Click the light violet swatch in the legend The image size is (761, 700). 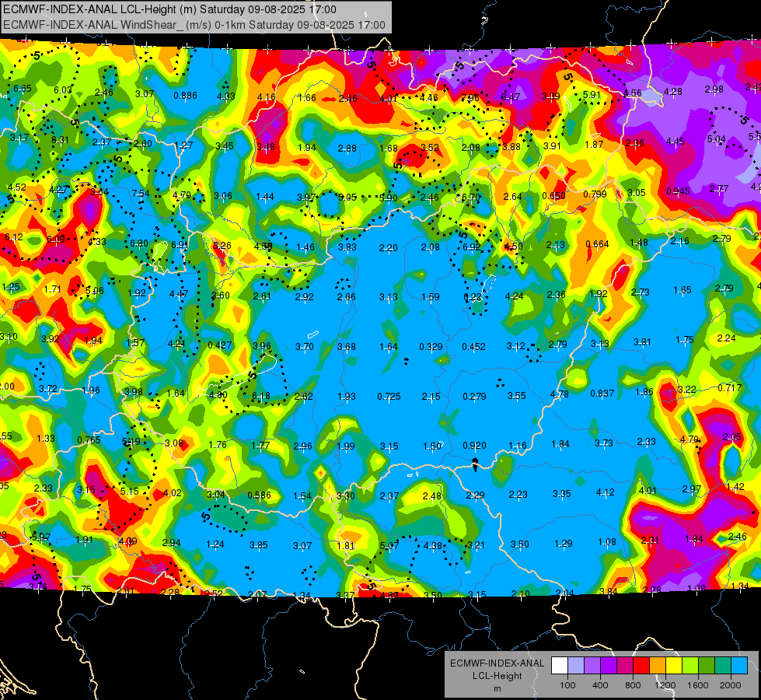pyautogui.click(x=592, y=666)
